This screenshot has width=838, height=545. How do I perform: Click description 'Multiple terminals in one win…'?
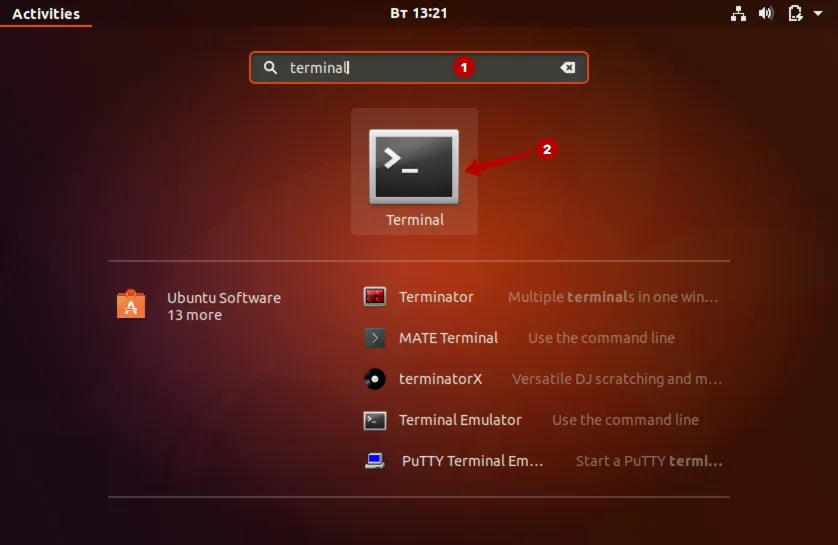(x=613, y=297)
